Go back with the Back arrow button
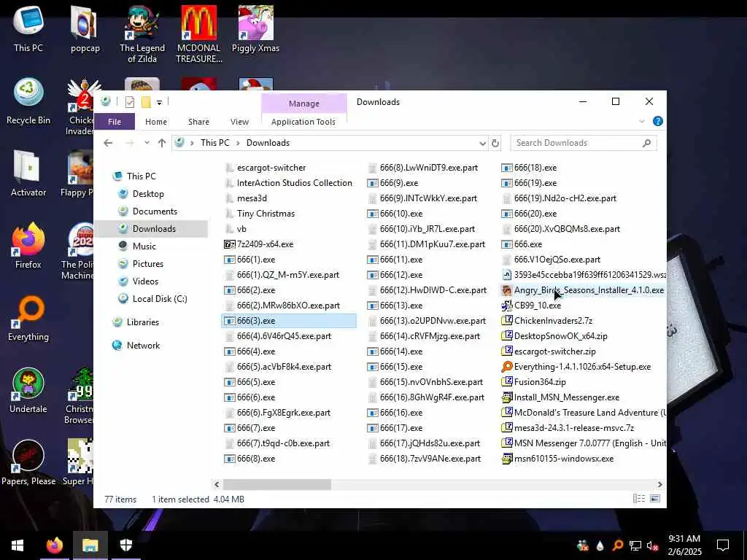Image resolution: width=747 pixels, height=560 pixels. 108,143
